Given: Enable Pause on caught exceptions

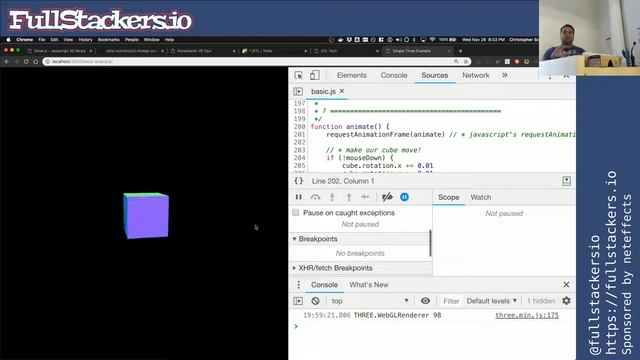Looking at the screenshot, I should coord(296,213).
